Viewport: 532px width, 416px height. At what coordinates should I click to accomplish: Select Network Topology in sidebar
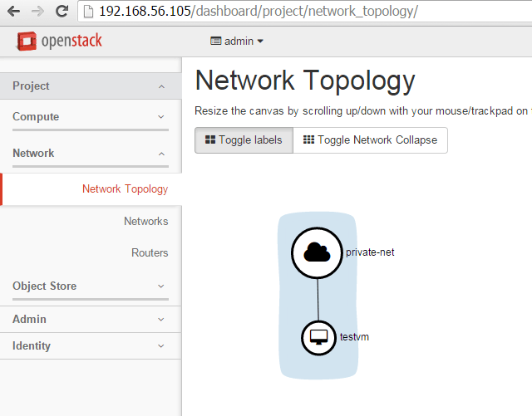[125, 189]
